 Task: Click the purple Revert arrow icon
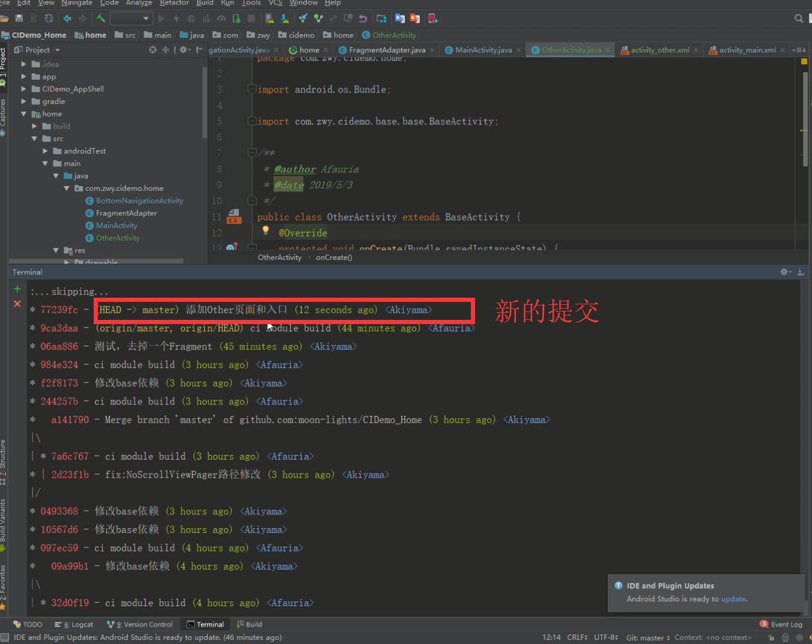(363, 19)
